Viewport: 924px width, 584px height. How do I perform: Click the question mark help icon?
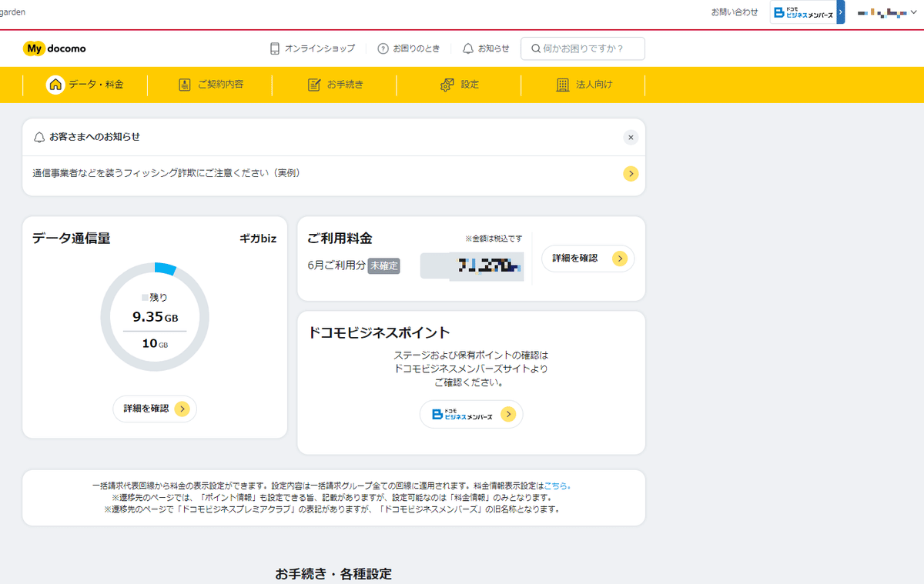tap(383, 48)
